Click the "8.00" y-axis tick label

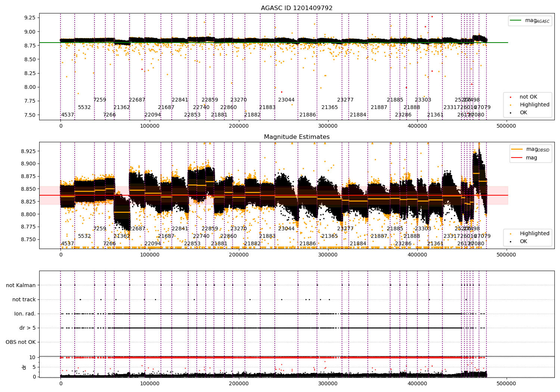click(29, 87)
